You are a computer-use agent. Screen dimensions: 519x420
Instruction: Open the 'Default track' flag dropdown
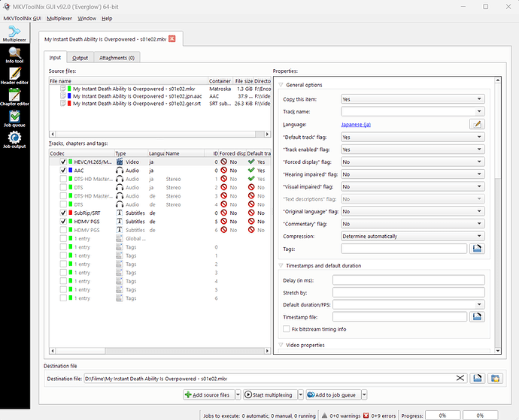click(x=413, y=137)
